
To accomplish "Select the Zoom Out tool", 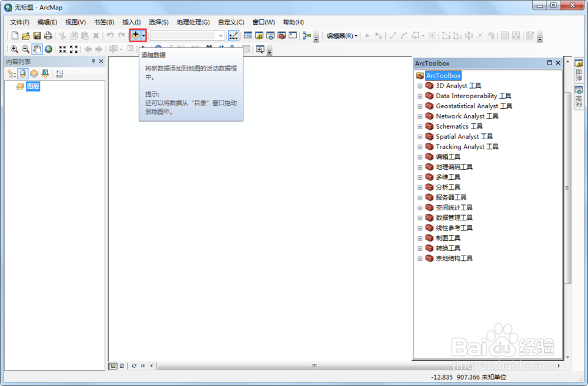I will (25, 49).
